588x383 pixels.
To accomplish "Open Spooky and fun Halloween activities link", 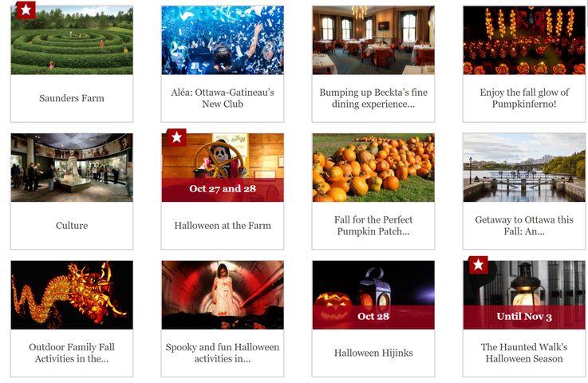I will (223, 353).
